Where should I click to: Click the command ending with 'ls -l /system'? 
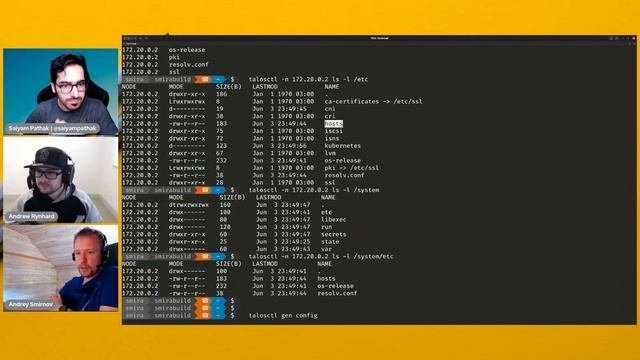point(314,190)
